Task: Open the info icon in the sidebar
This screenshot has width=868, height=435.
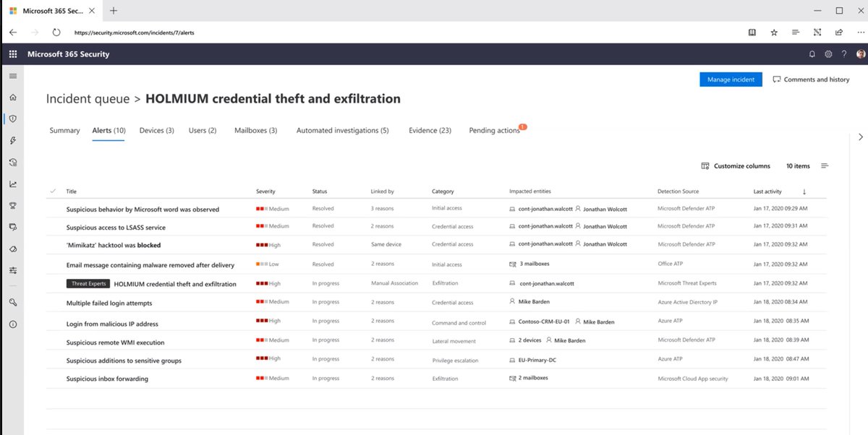Action: point(12,324)
